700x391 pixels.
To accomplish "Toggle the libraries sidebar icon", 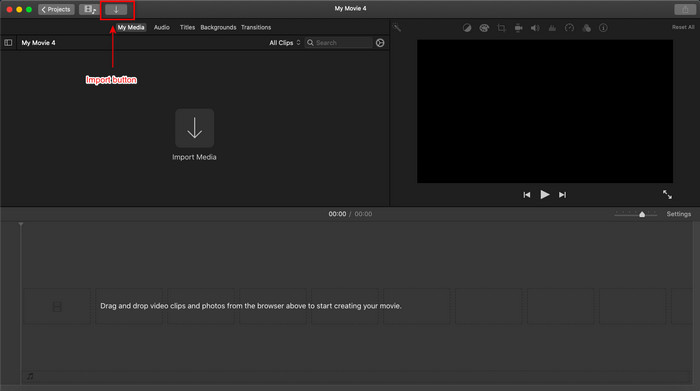I will pos(8,43).
